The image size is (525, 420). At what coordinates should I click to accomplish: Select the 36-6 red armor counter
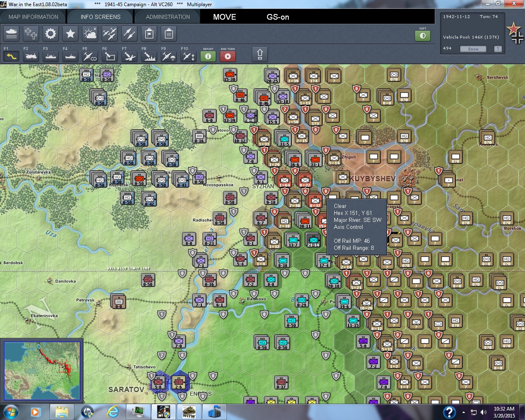click(x=294, y=159)
